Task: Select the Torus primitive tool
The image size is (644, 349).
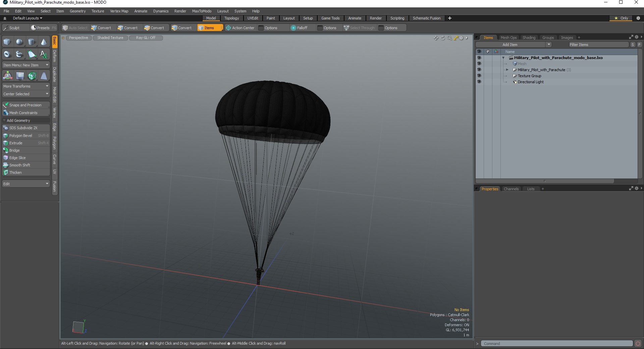Action: click(7, 54)
